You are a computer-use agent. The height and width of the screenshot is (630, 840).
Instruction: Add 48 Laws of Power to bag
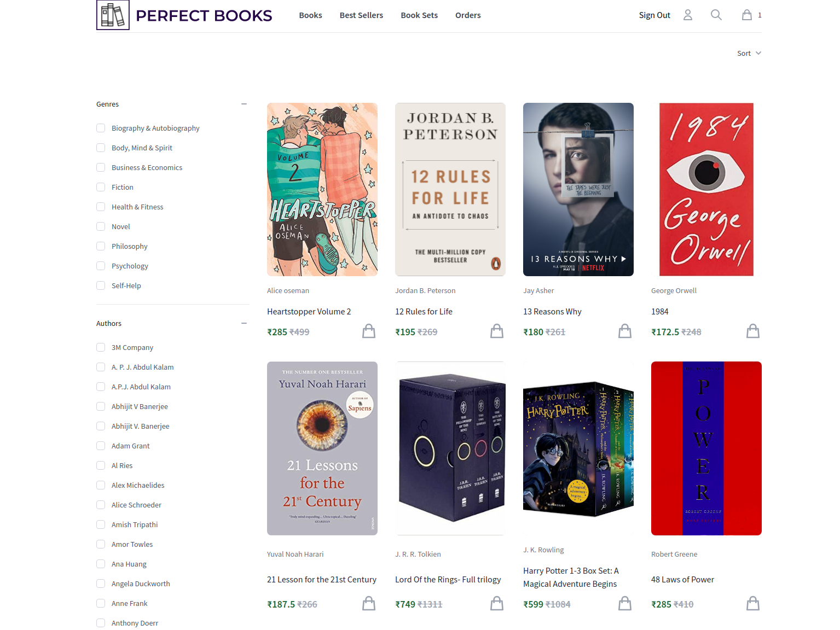pyautogui.click(x=753, y=603)
